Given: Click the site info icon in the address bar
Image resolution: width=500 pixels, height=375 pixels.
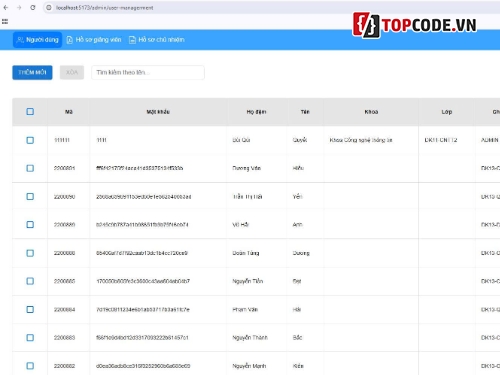Looking at the screenshot, I should pyautogui.click(x=49, y=7).
